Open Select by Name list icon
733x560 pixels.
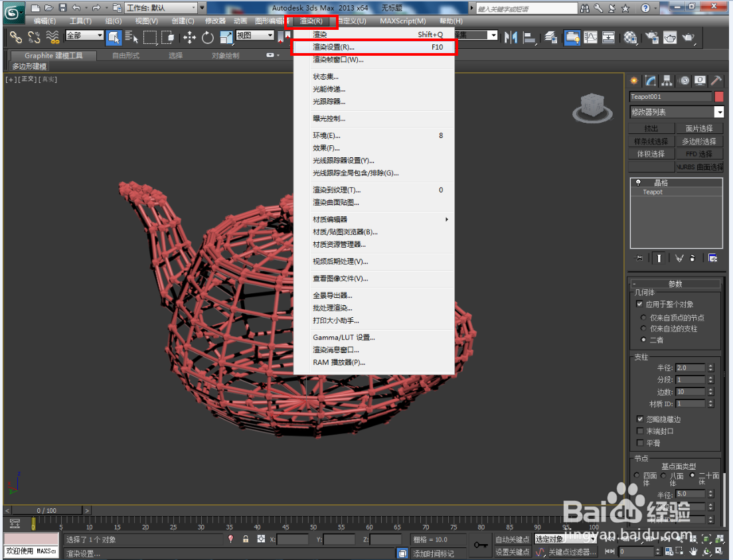[x=131, y=37]
